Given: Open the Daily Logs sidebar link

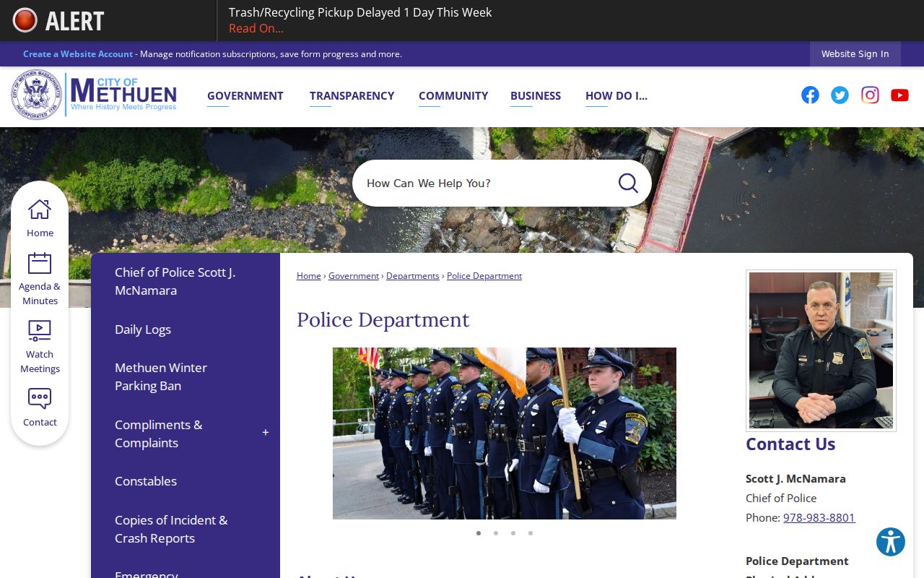Looking at the screenshot, I should point(143,329).
